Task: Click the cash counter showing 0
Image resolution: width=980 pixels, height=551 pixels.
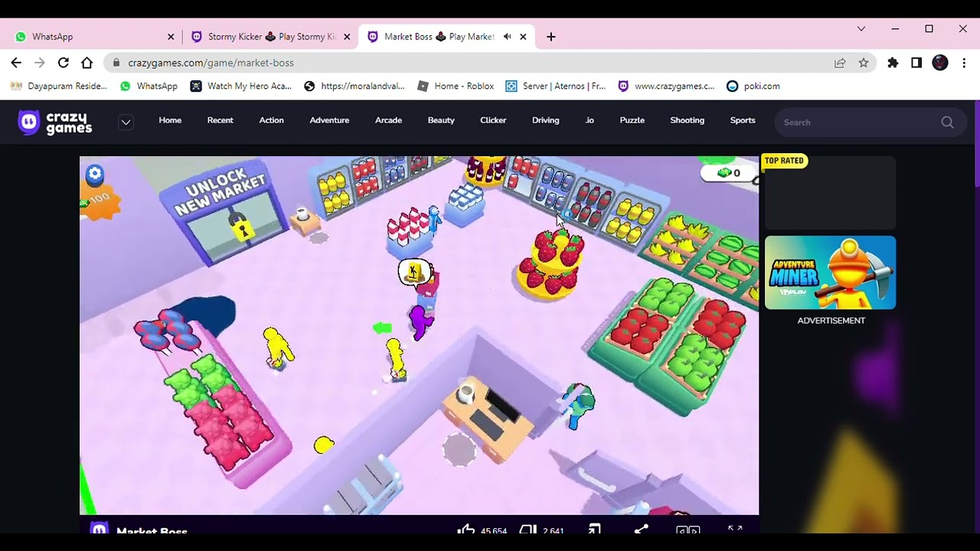Action: (x=727, y=173)
